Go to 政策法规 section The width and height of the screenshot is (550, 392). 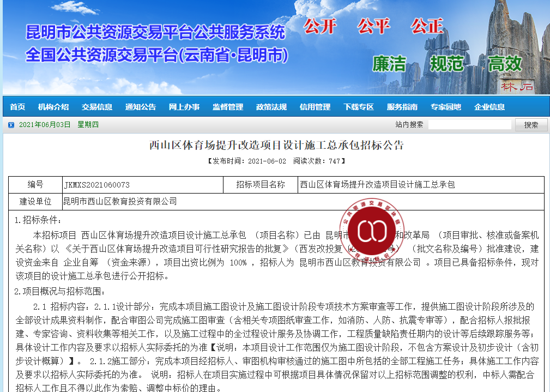(x=271, y=107)
